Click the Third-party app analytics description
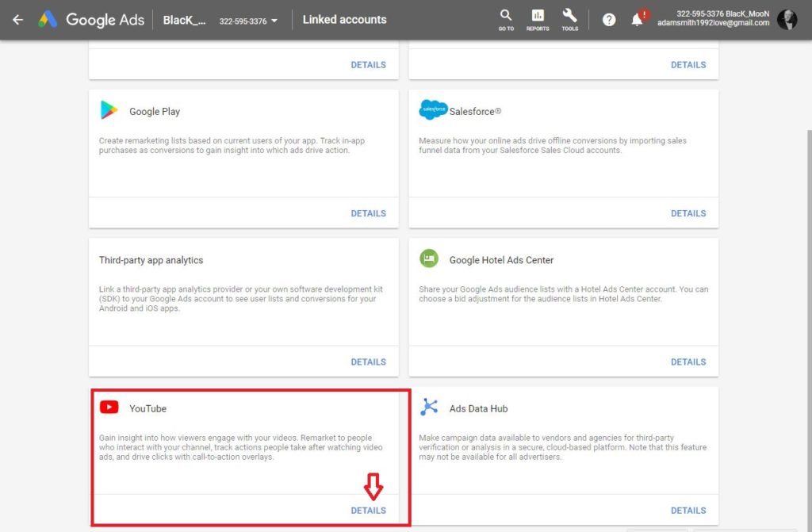Image resolution: width=812 pixels, height=532 pixels. (241, 299)
